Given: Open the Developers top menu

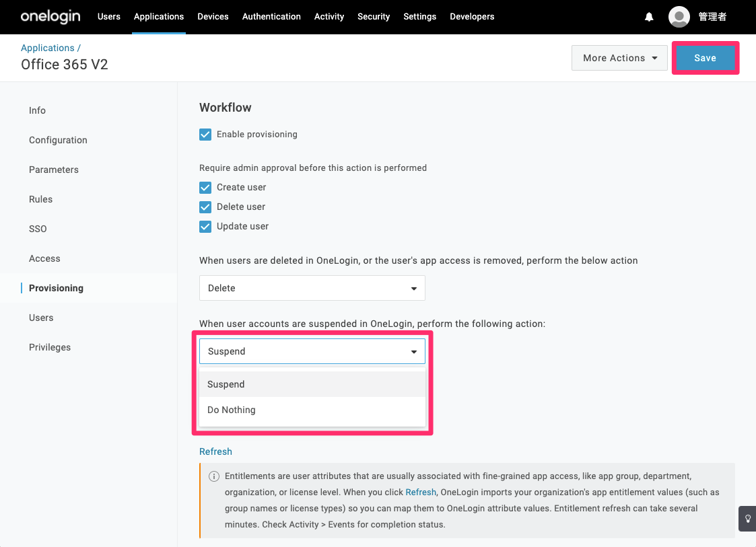Looking at the screenshot, I should 471,16.
